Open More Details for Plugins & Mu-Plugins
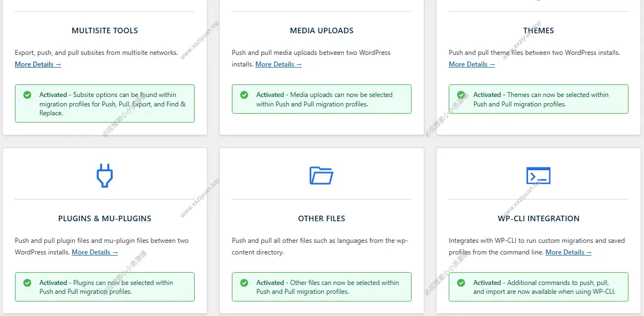 click(95, 252)
